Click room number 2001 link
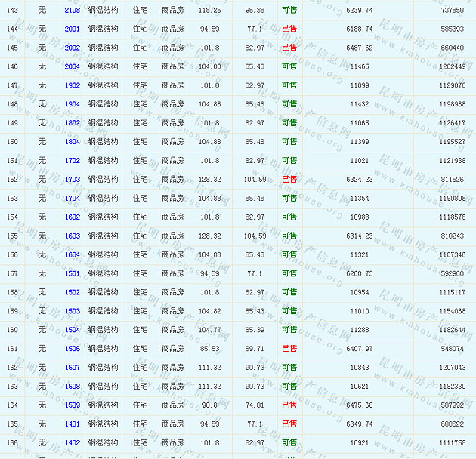Image resolution: width=476 pixels, height=459 pixels. tap(73, 29)
